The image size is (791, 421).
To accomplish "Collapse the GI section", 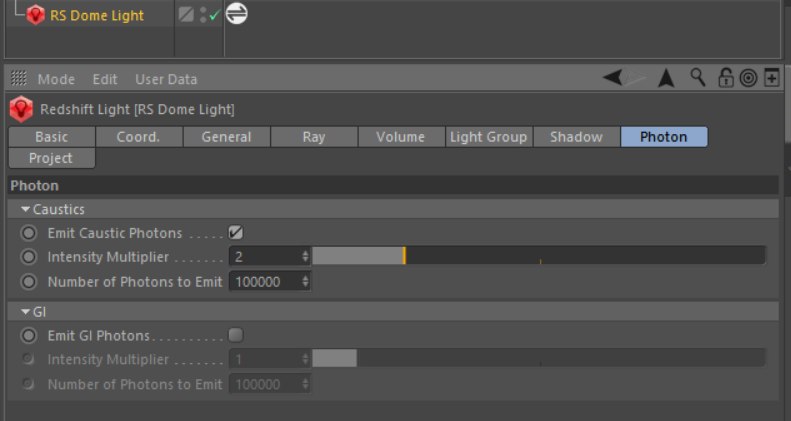I will pyautogui.click(x=26, y=312).
